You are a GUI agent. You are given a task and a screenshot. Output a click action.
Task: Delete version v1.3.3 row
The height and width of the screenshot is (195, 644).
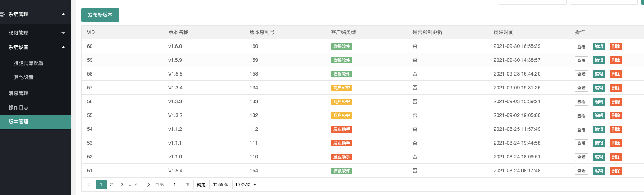coord(616,102)
